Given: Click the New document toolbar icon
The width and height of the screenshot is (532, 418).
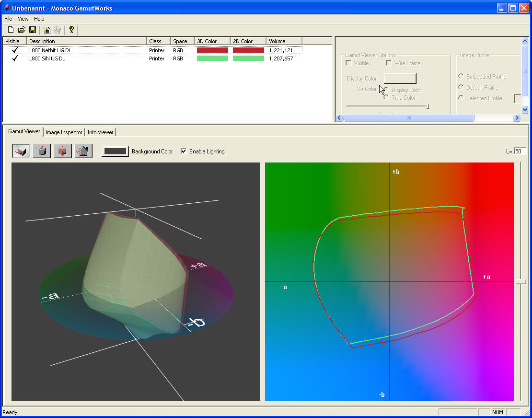Looking at the screenshot, I should tap(11, 30).
